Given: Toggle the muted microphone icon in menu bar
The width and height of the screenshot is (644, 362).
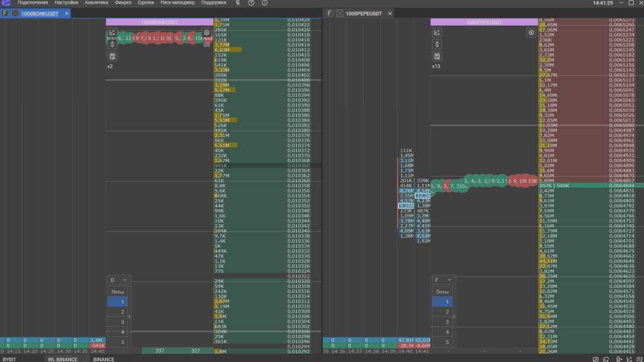Looking at the screenshot, I should pyautogui.click(x=238, y=3).
